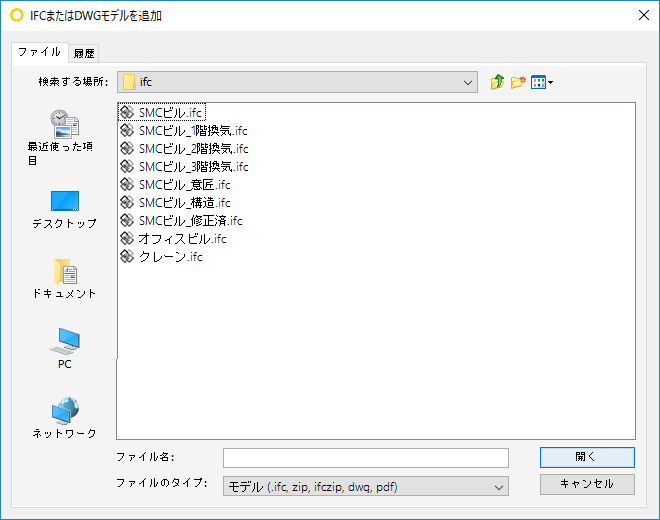The image size is (660, 520).
Task: Click the file icon of SMCビル_1階換気.ifc
Action: click(x=127, y=131)
